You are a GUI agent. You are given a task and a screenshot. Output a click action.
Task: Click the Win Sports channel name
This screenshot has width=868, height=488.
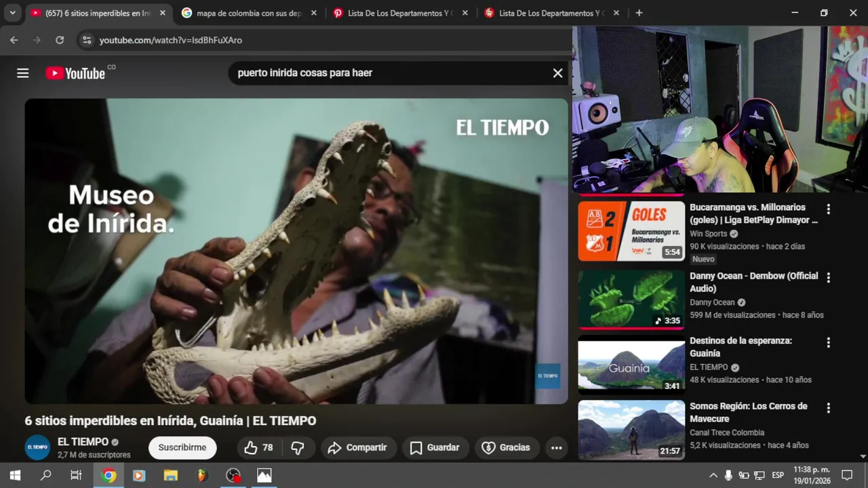click(x=708, y=234)
